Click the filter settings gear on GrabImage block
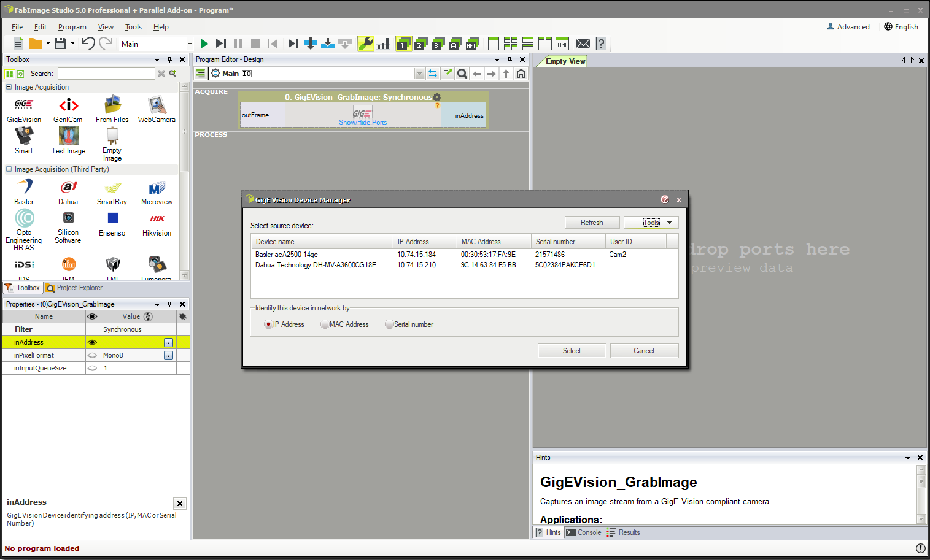930x560 pixels. pyautogui.click(x=437, y=97)
